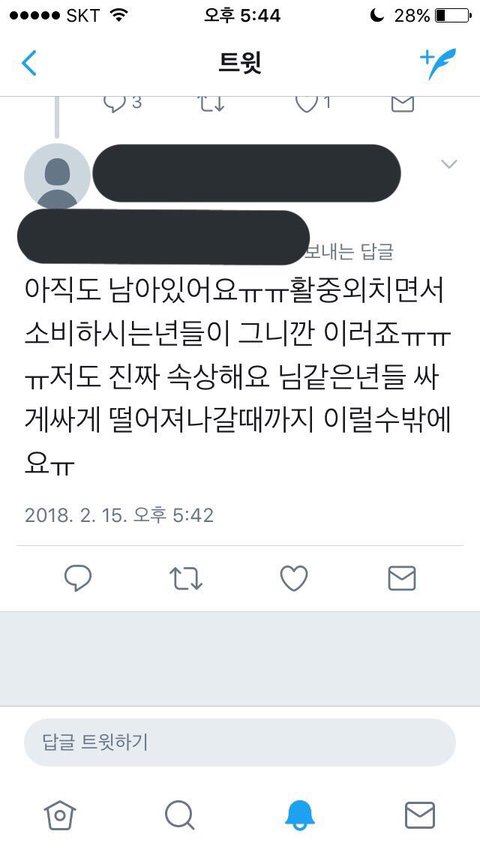Viewport: 480px width, 852px height.
Task: Tap the redacted username above tweet
Action: (x=247, y=173)
